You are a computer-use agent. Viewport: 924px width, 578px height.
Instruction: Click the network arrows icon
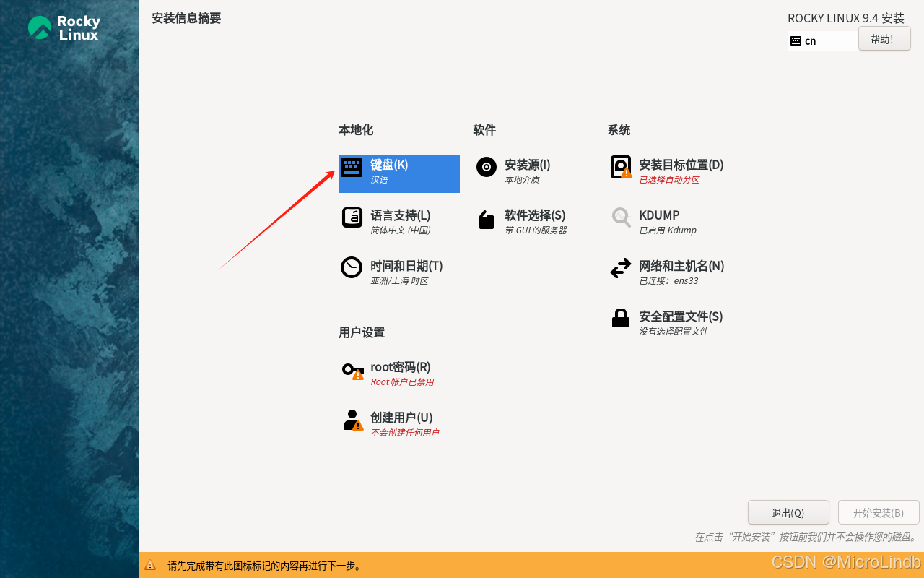[621, 268]
